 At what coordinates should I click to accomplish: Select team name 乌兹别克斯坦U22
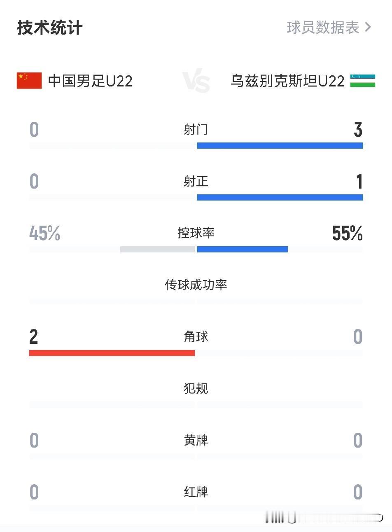(287, 81)
